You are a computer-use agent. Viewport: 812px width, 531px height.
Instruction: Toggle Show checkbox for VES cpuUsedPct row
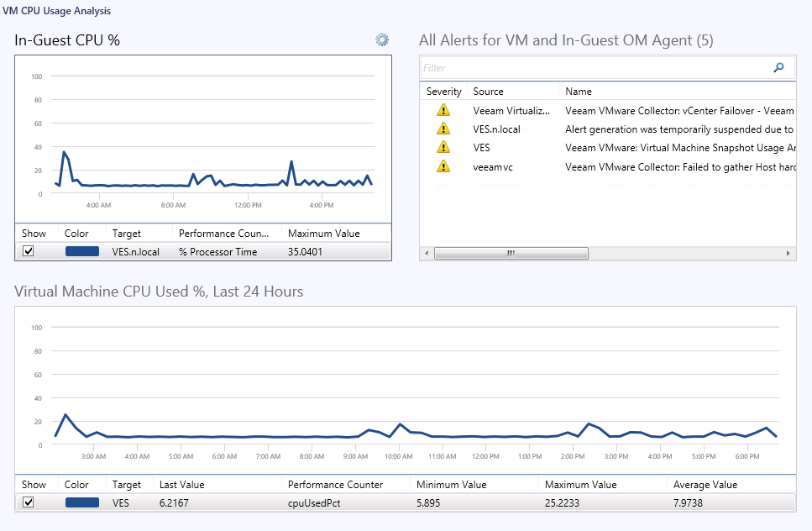pos(29,502)
